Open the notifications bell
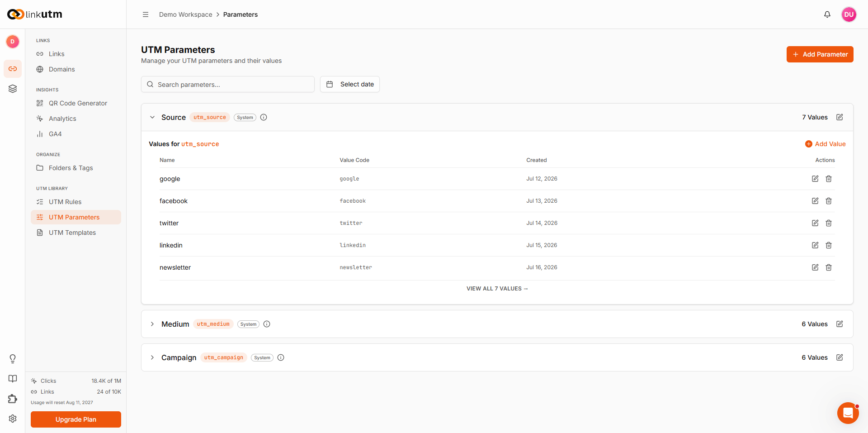The image size is (868, 433). pyautogui.click(x=827, y=14)
